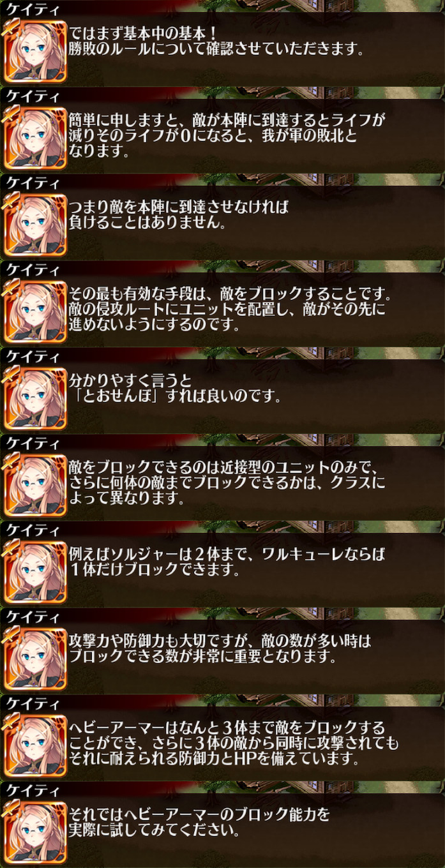Click portrait beside ソルジャーは2体まで message

35,572
